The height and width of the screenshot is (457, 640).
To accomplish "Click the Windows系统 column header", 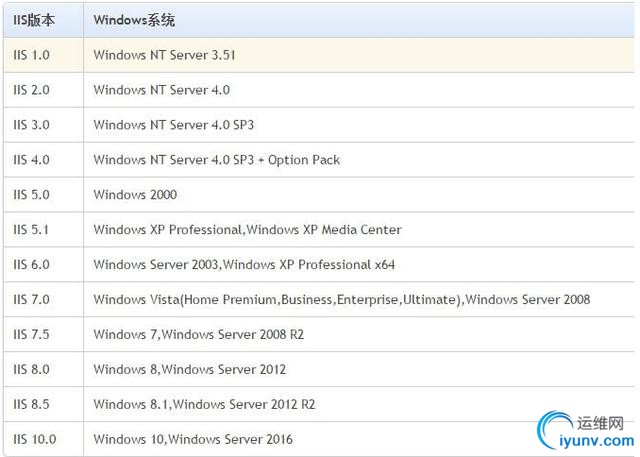I will click(134, 20).
